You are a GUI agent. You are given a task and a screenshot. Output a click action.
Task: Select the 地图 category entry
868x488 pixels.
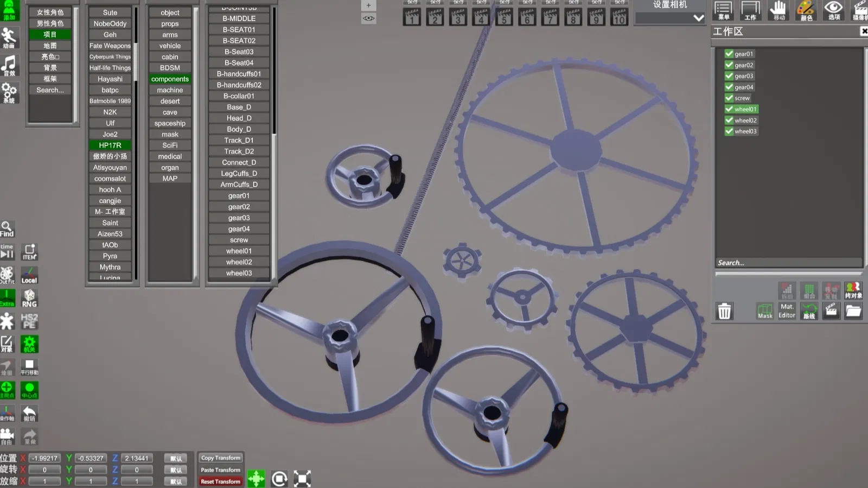(x=50, y=46)
